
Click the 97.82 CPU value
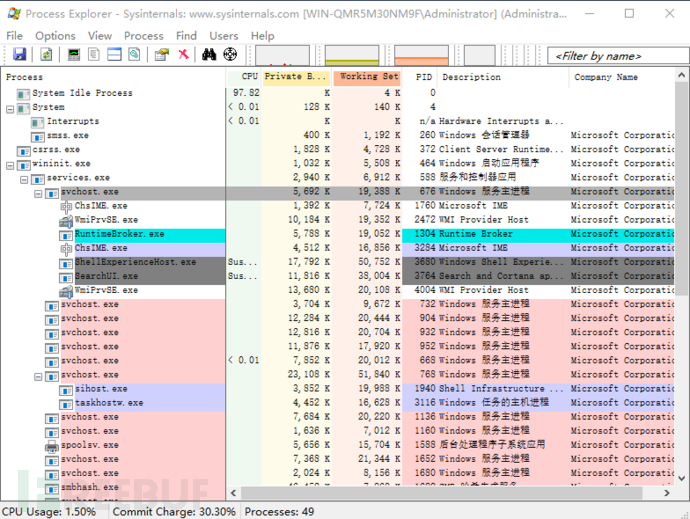click(246, 93)
